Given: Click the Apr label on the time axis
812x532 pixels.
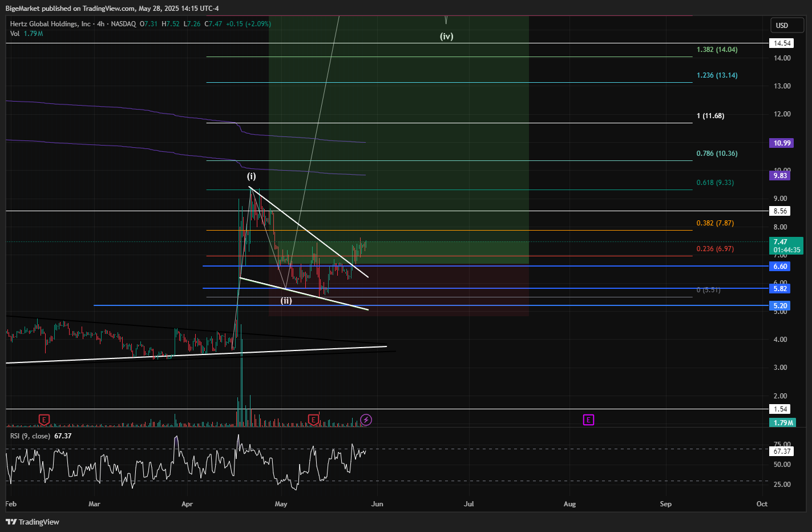Looking at the screenshot, I should tap(187, 504).
